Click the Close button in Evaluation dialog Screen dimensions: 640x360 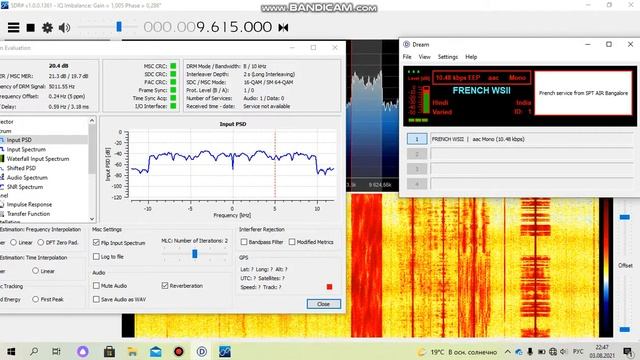coord(323,304)
